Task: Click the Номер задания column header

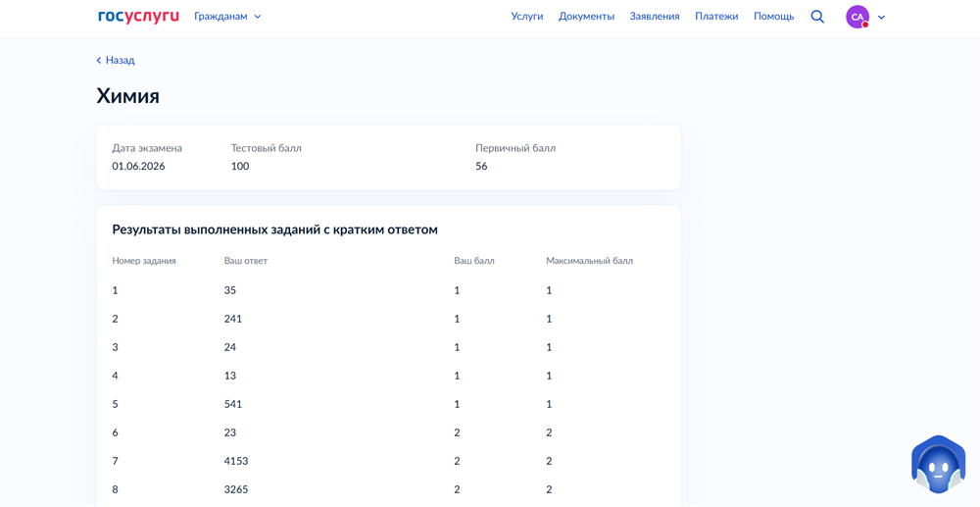Action: (x=144, y=261)
